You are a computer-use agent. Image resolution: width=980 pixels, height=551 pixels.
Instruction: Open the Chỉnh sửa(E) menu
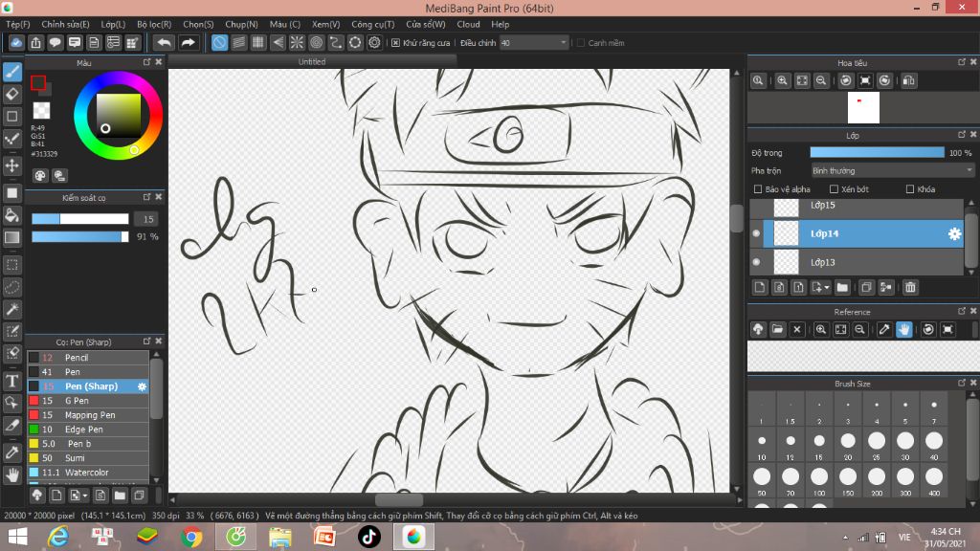pyautogui.click(x=66, y=24)
